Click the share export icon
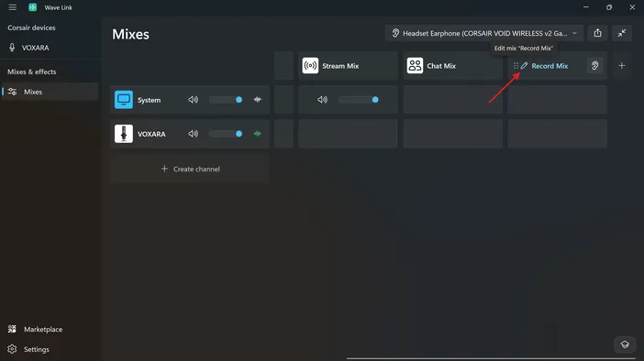The height and width of the screenshot is (361, 644). (x=597, y=33)
